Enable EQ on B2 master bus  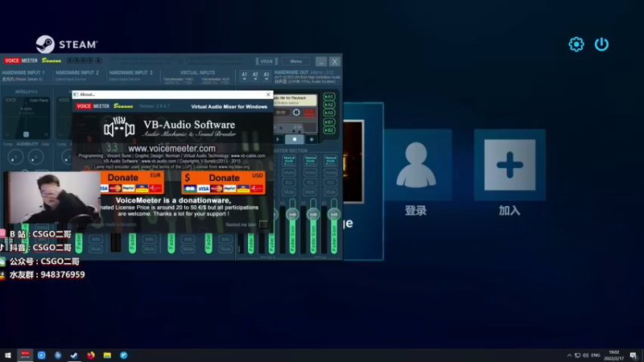click(331, 183)
